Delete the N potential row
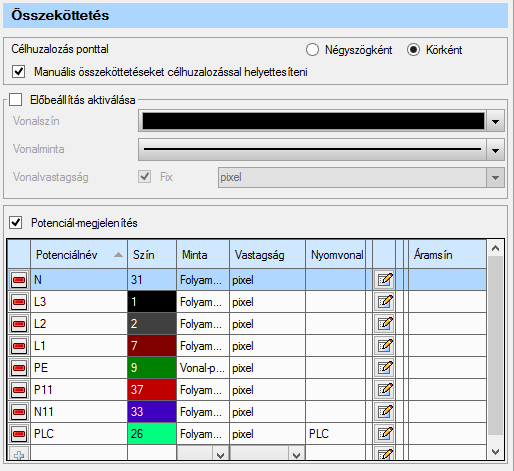 click(x=19, y=280)
